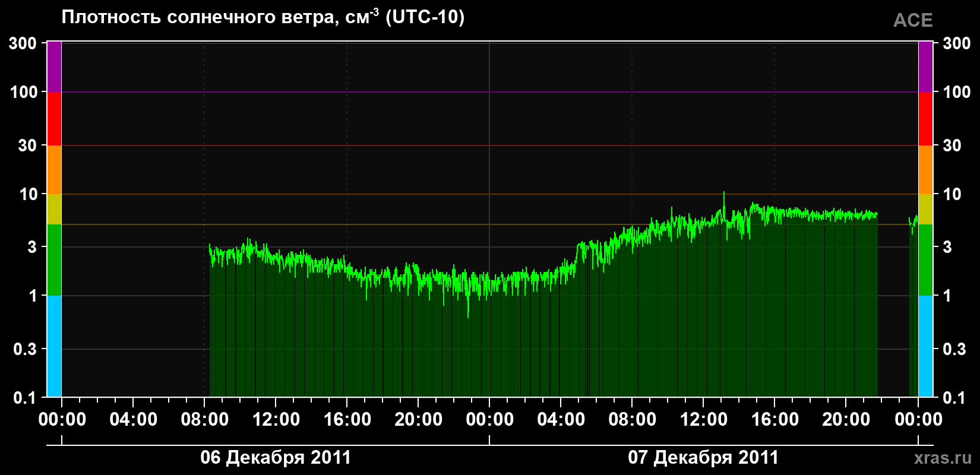Click the 0.3 value on the right axis
980x475 pixels.
[954, 349]
